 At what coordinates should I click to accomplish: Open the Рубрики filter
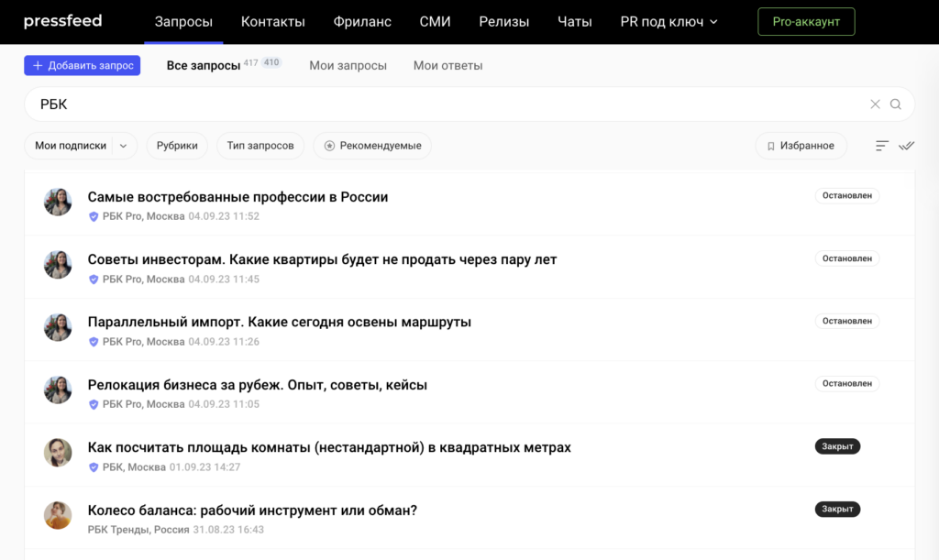(x=177, y=146)
